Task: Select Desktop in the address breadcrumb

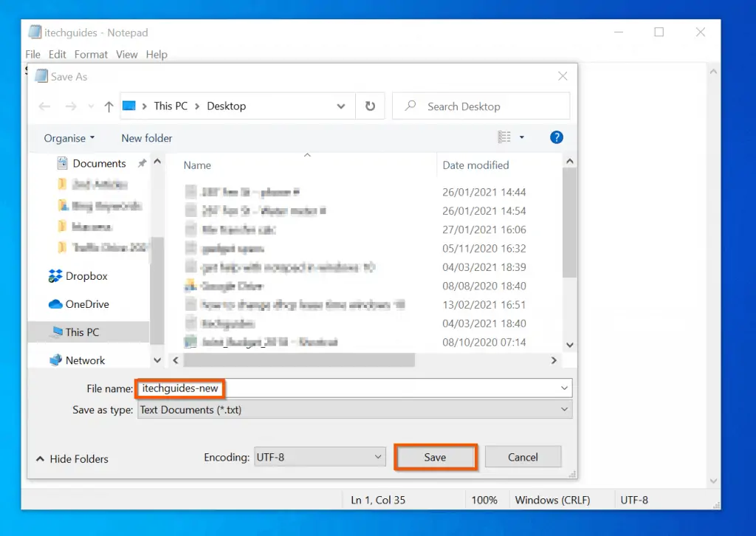Action: coord(226,106)
